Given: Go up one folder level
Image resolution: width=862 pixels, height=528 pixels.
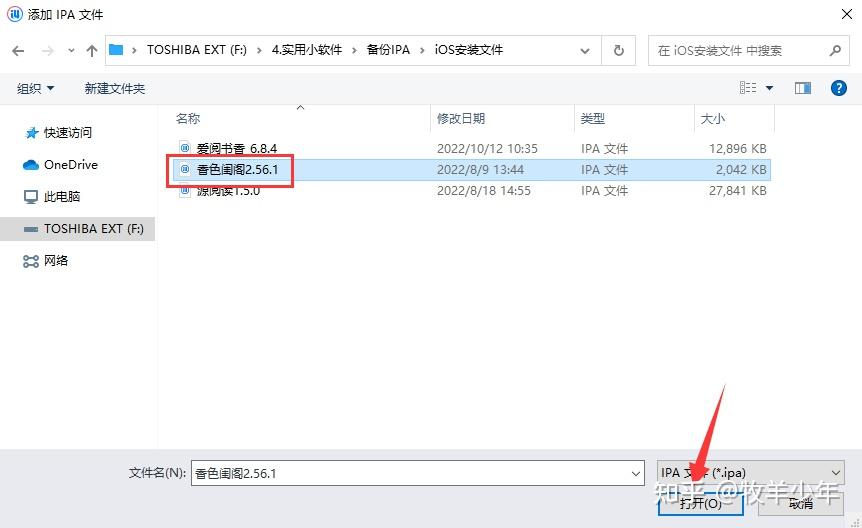Looking at the screenshot, I should pos(92,51).
